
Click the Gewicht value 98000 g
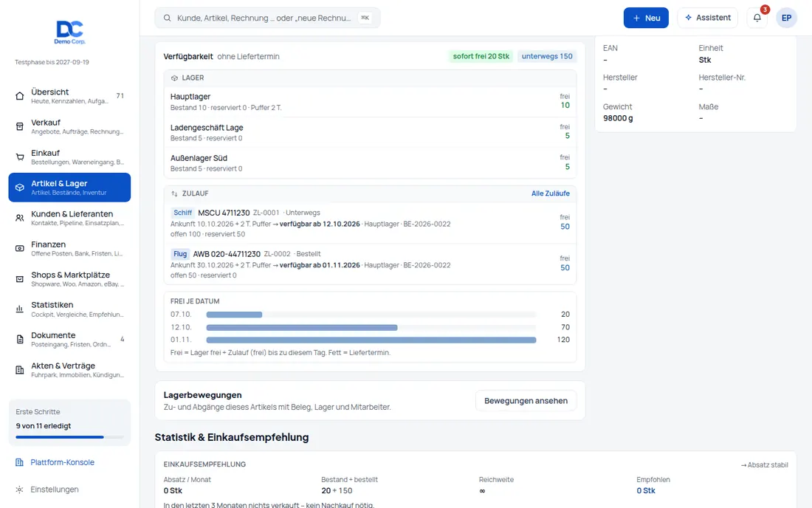618,118
